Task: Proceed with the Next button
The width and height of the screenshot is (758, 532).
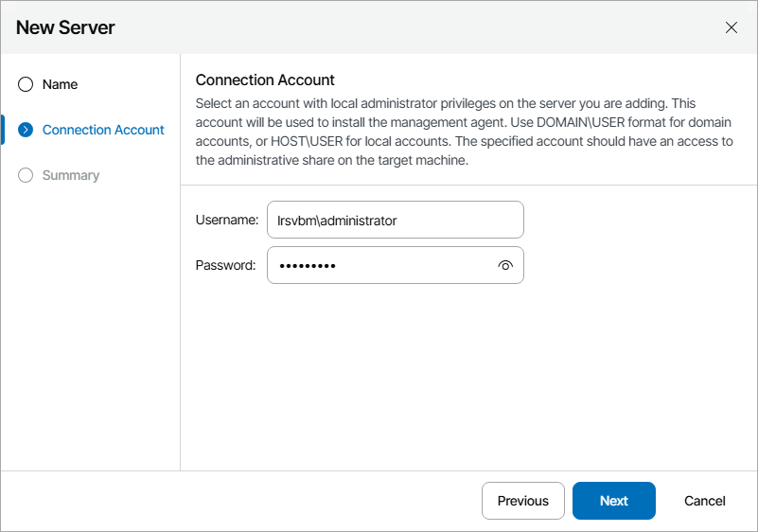Action: pyautogui.click(x=613, y=501)
